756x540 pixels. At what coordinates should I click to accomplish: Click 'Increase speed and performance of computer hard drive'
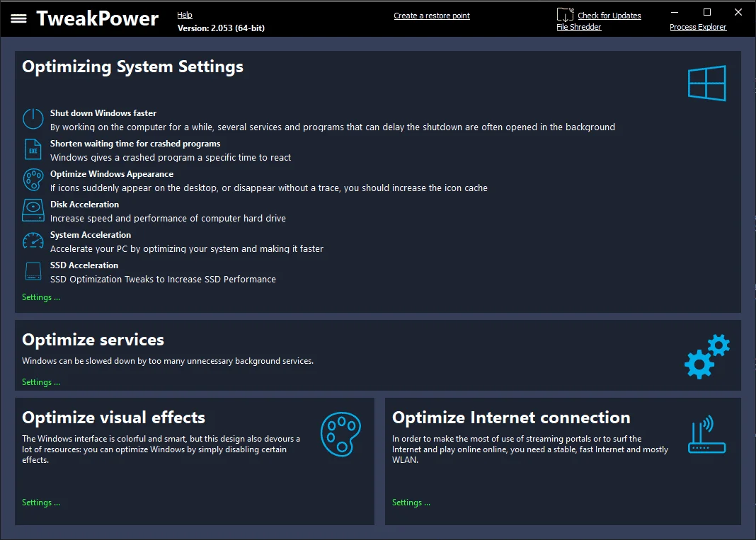pyautogui.click(x=168, y=219)
